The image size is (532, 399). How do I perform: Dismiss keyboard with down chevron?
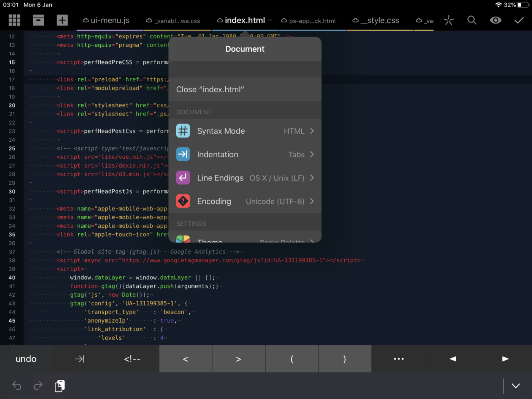pos(516,386)
